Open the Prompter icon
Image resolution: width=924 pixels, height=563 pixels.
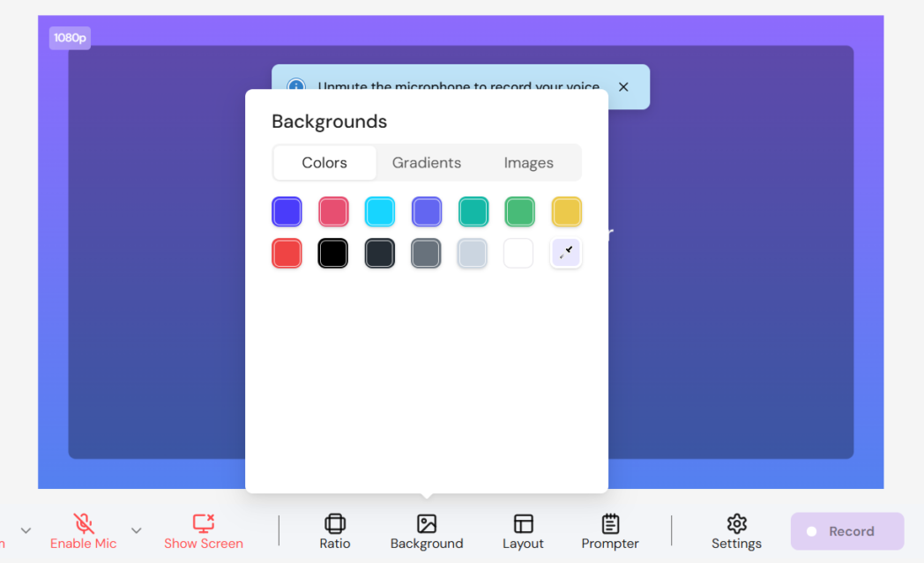pos(610,522)
